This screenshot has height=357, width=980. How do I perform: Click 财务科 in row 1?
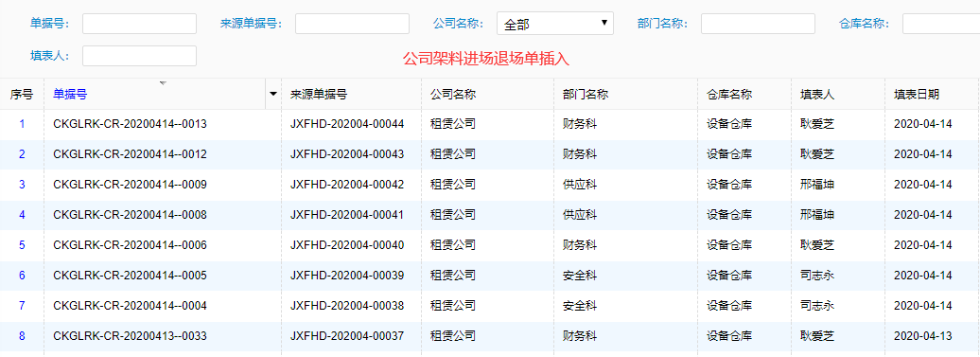click(580, 124)
